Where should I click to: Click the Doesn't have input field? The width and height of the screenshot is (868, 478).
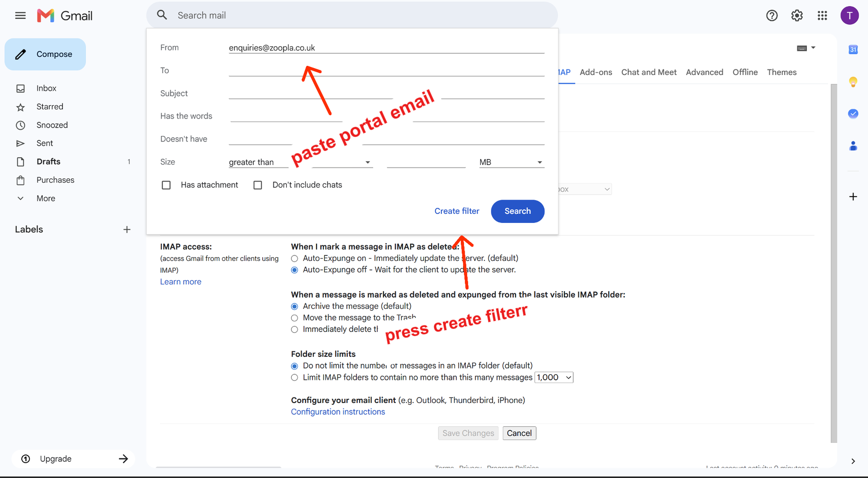pyautogui.click(x=386, y=139)
